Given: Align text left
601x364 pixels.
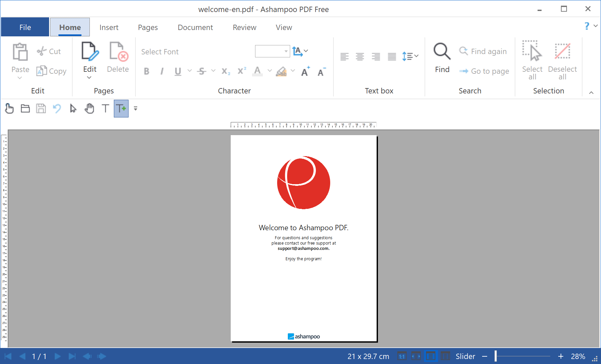Looking at the screenshot, I should [345, 56].
